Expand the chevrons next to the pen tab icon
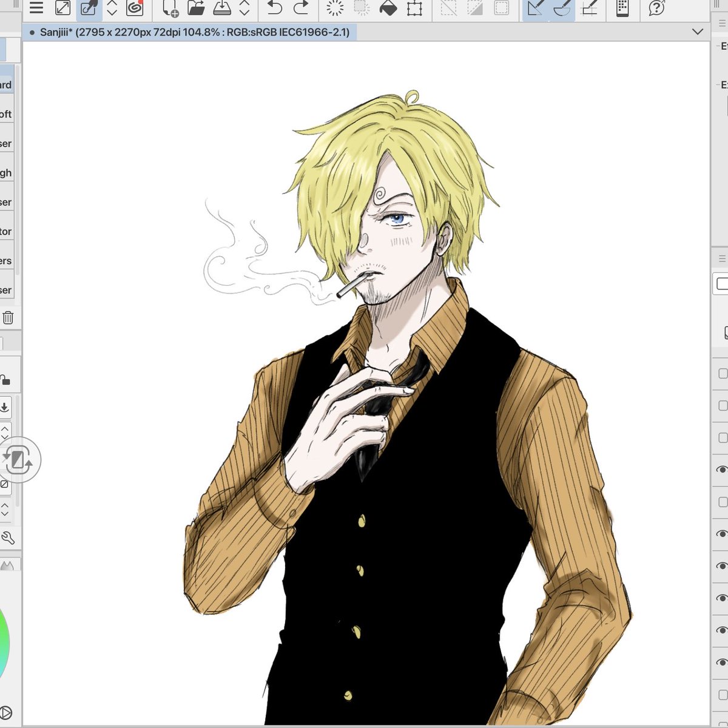Viewport: 728px width, 728px height. pos(112,8)
